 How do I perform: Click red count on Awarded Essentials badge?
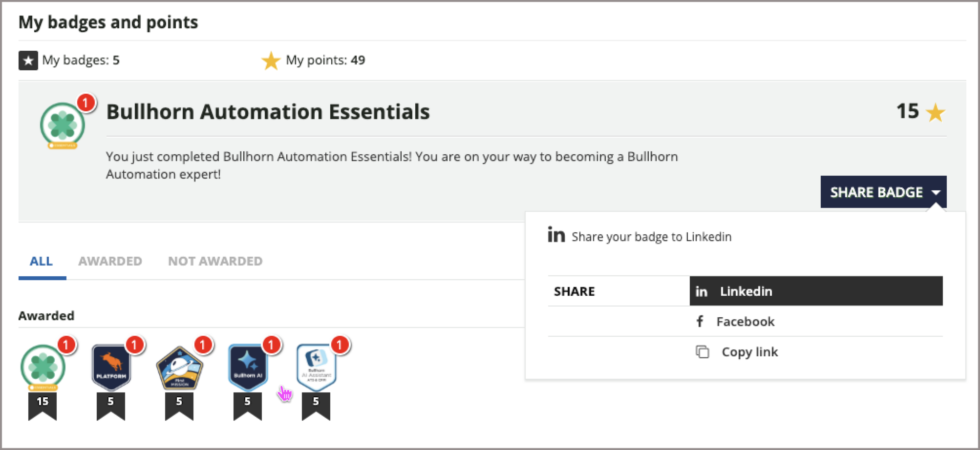pos(66,345)
